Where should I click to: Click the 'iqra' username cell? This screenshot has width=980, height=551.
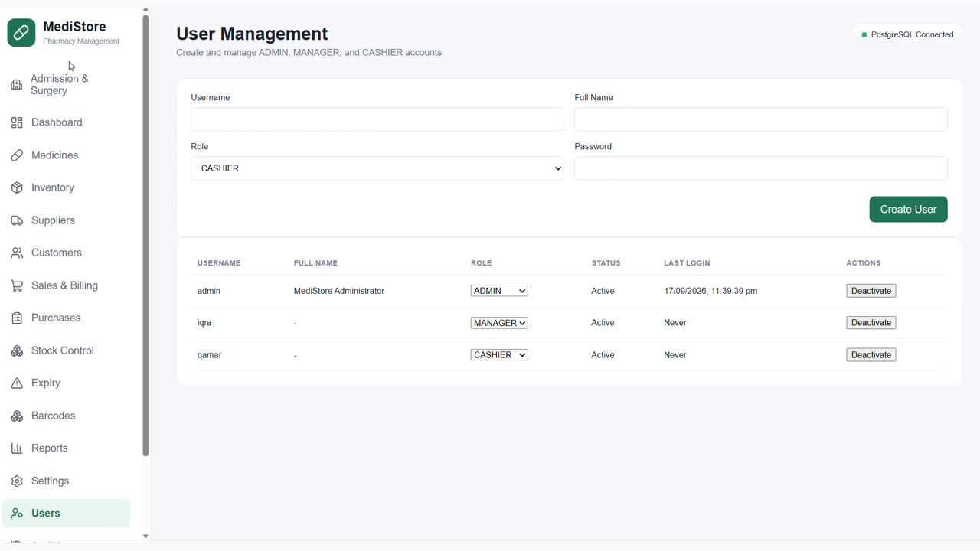[x=204, y=323]
